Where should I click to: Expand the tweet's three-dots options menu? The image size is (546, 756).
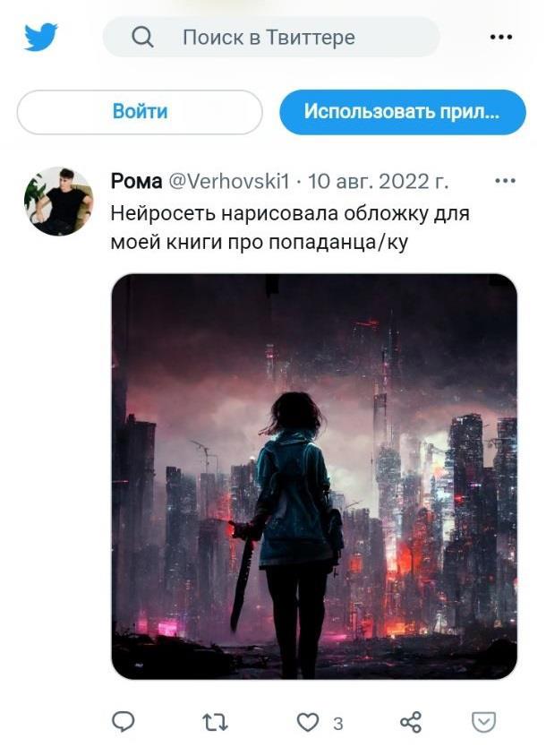click(x=505, y=181)
